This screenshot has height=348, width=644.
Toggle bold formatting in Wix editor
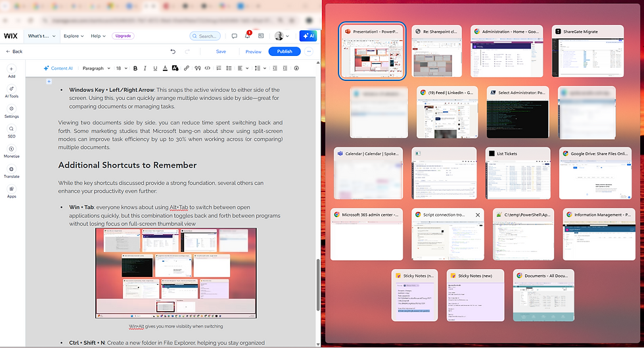coord(135,68)
